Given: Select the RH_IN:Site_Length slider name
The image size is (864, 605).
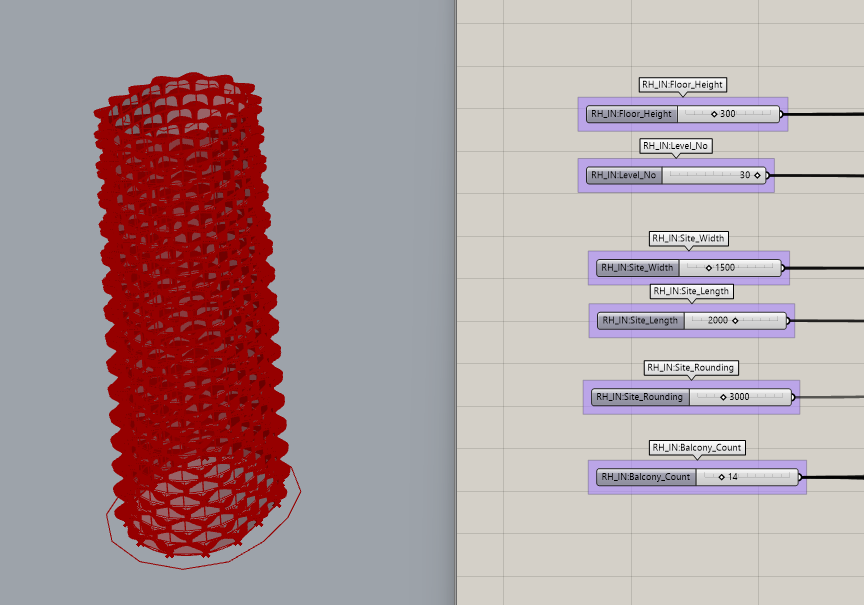Looking at the screenshot, I should tap(640, 320).
